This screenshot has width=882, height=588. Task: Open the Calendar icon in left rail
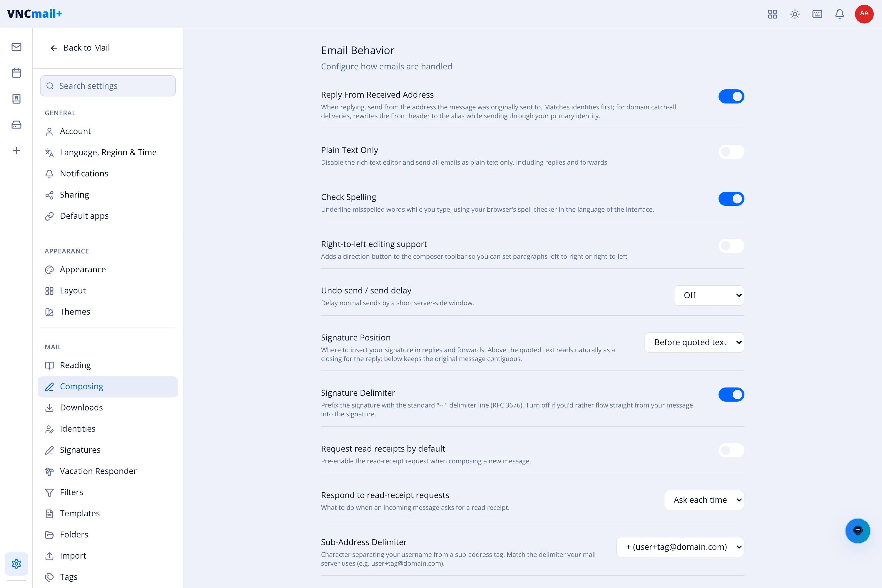16,73
